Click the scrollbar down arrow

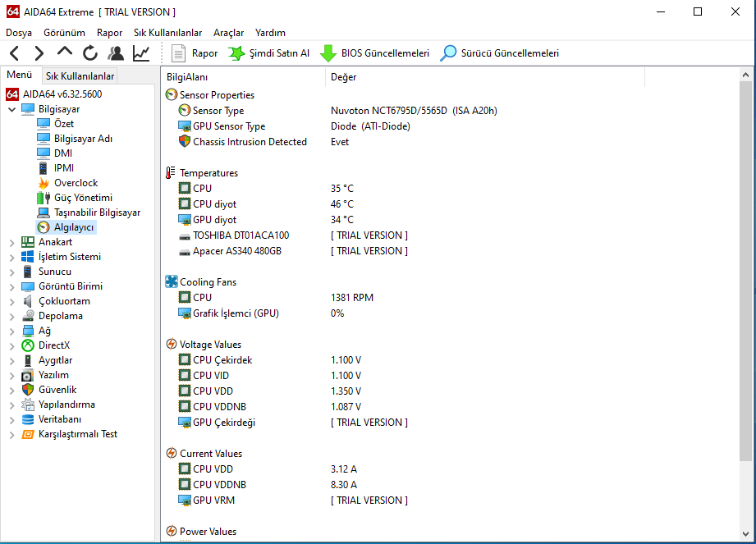click(x=746, y=533)
